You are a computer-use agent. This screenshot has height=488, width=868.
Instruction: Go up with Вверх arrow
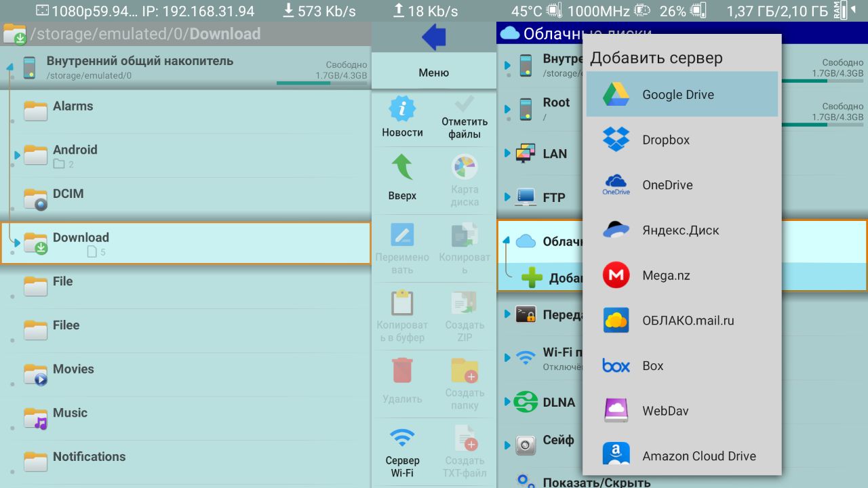tap(402, 167)
